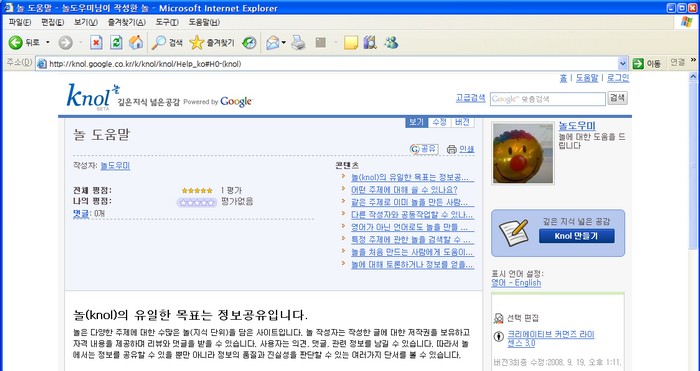Screen dimensions: 700x371
Task: Open the 도움말(H) menu
Action: coord(204,22)
